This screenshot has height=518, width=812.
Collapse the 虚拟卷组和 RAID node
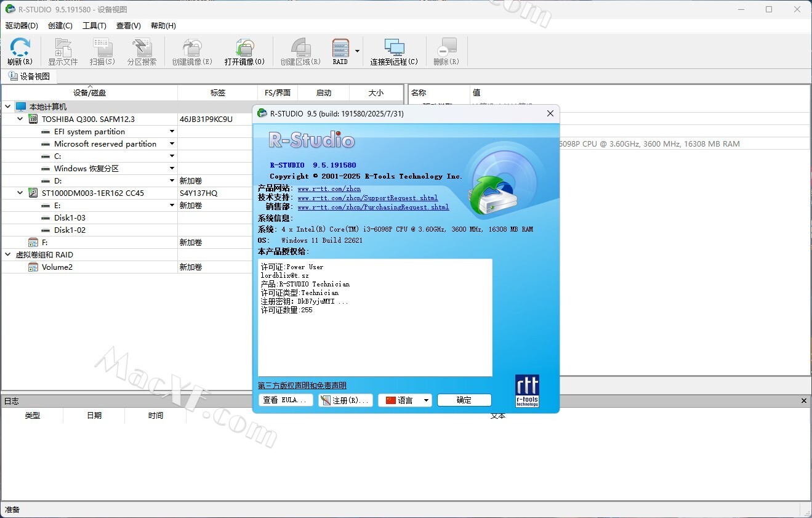(x=7, y=254)
